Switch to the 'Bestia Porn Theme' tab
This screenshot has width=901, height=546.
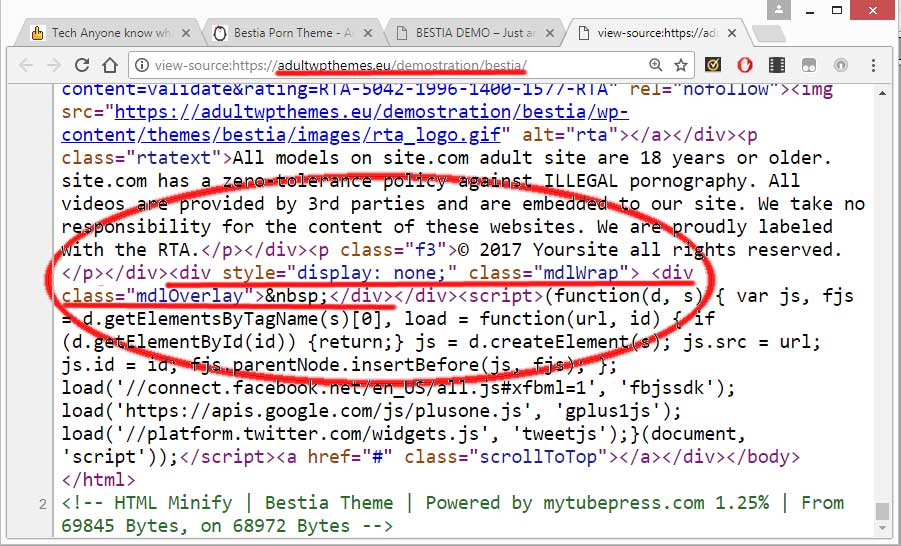click(292, 33)
